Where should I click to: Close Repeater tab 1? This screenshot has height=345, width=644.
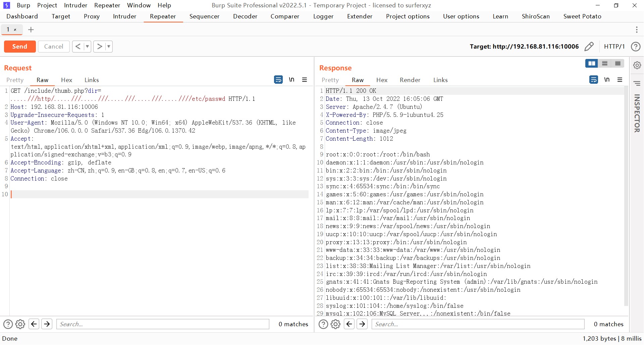(x=15, y=30)
